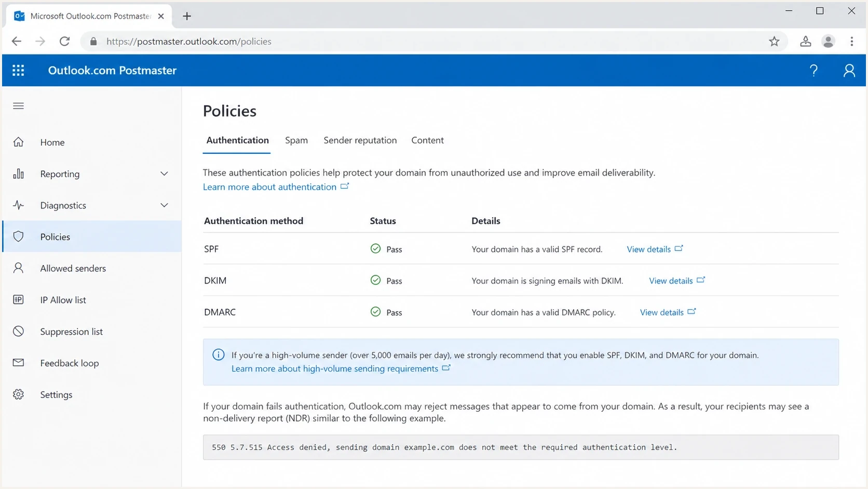
Task: Click the Policies shield icon
Action: tap(19, 236)
